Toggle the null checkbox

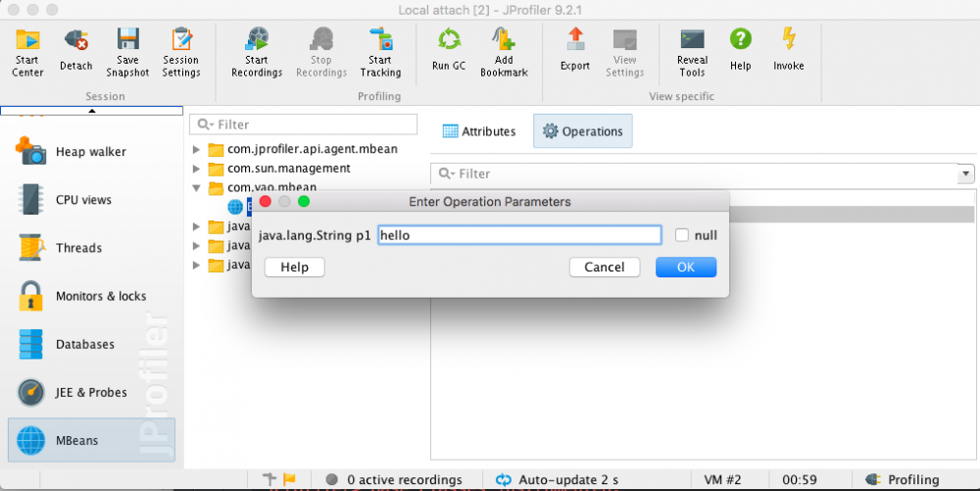pos(682,235)
